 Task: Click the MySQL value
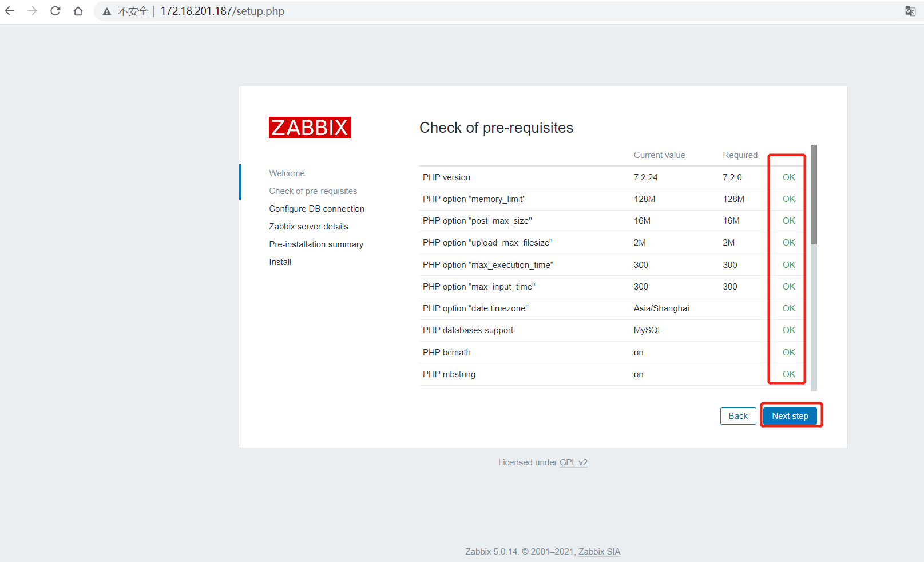(648, 330)
